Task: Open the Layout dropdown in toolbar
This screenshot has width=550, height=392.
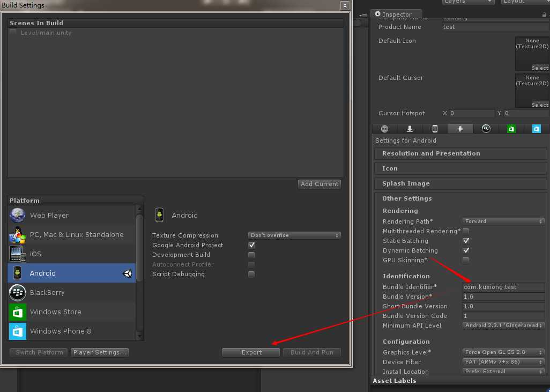Action: [525, 2]
